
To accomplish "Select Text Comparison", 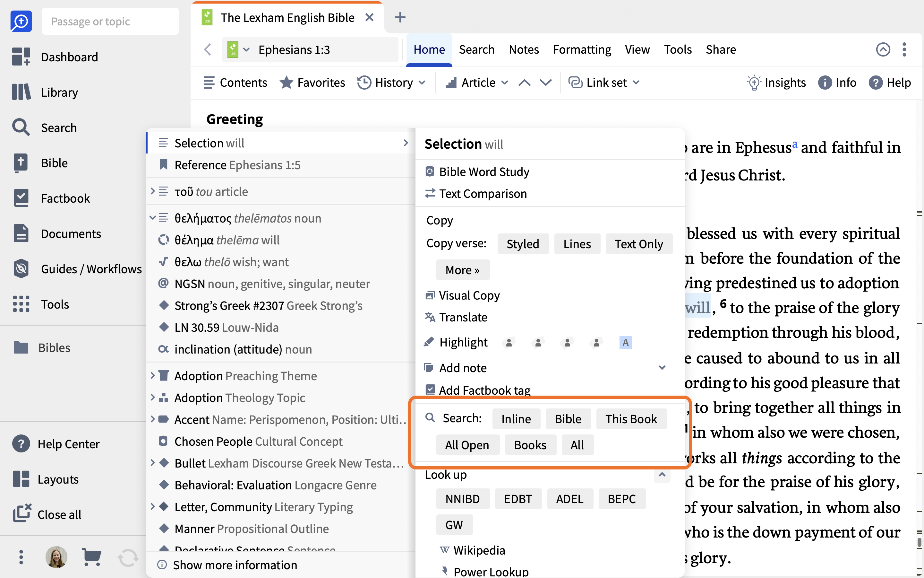I will point(476,193).
